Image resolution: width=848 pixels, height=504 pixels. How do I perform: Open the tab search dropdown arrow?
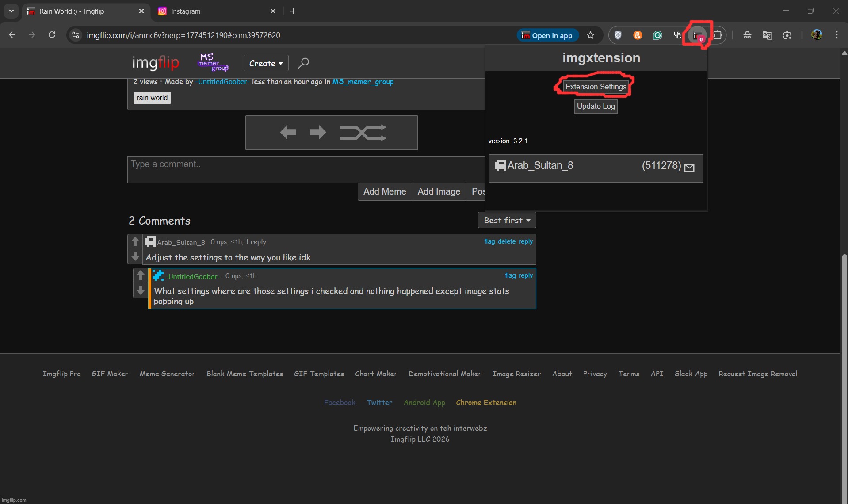11,11
